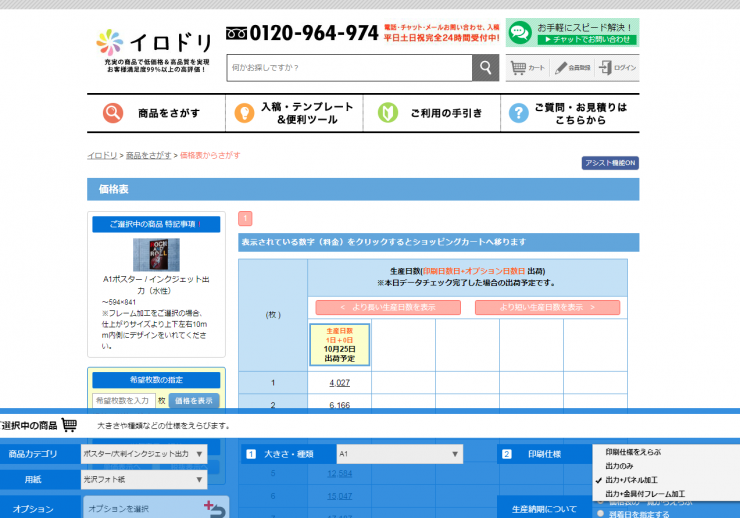The height and width of the screenshot is (518, 740).
Task: Click 希望枚数を入力 input field
Action: point(124,401)
